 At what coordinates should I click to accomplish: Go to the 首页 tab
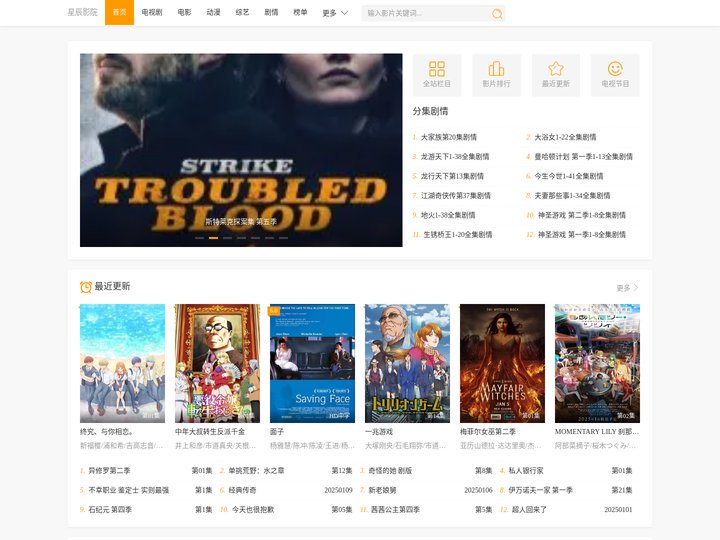[119, 12]
